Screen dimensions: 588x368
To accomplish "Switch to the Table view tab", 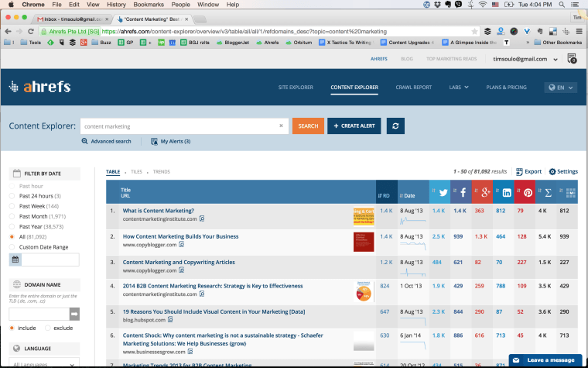I will tap(113, 172).
